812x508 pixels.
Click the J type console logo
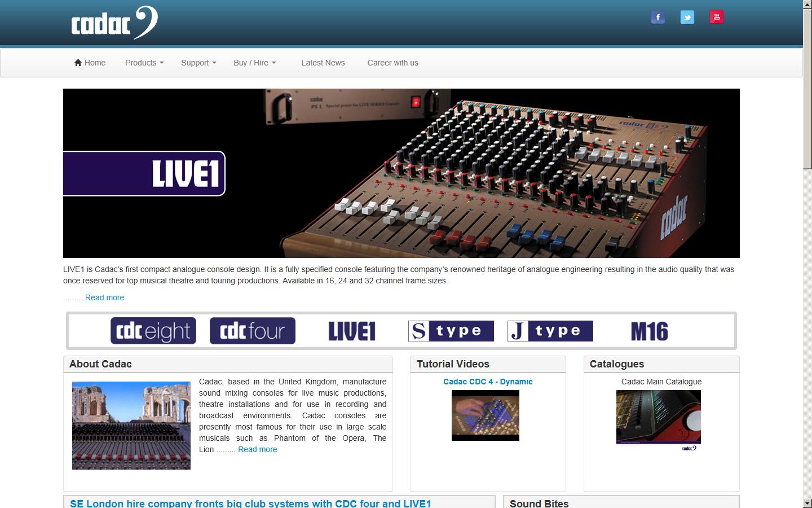pos(550,331)
